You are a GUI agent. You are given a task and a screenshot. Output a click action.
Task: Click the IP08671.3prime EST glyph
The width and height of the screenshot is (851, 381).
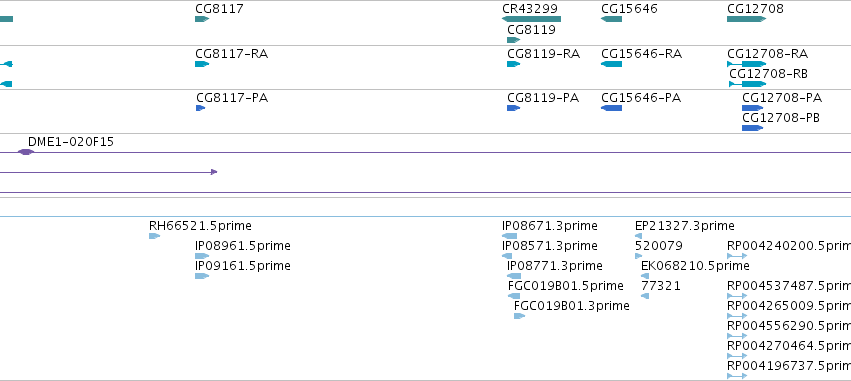click(x=510, y=236)
